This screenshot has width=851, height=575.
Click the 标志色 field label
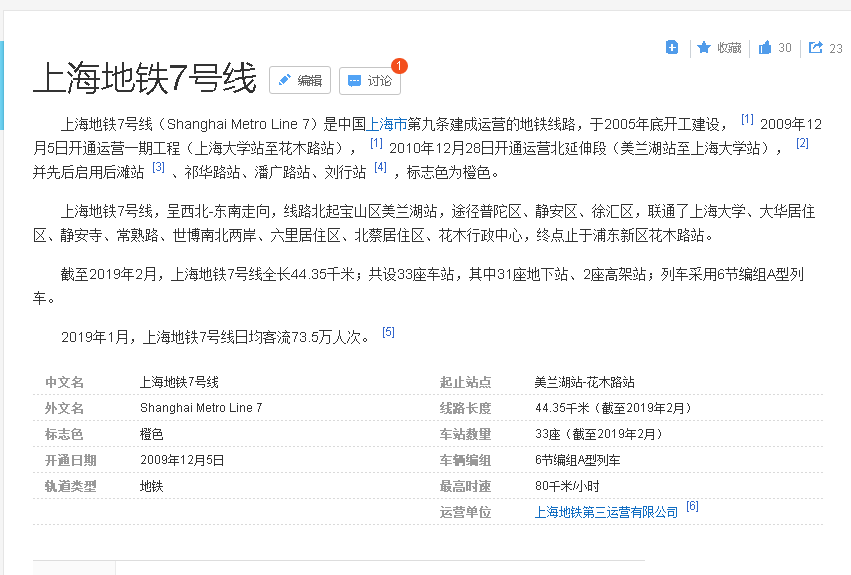click(x=64, y=434)
